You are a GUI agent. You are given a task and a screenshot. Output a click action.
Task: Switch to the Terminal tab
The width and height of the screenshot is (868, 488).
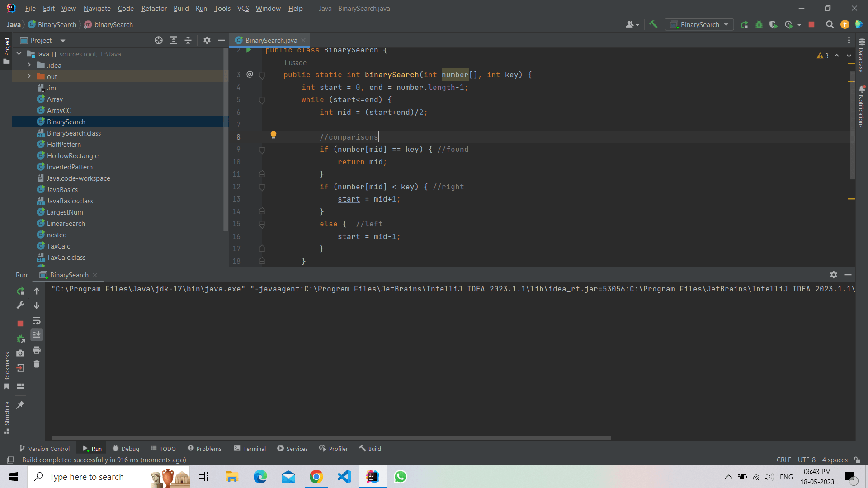[x=250, y=448]
